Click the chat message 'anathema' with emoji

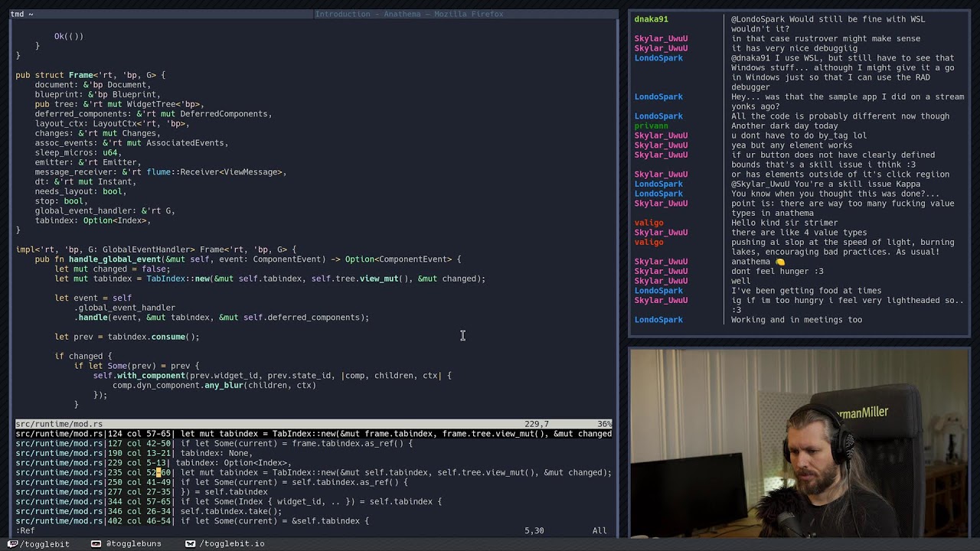pyautogui.click(x=758, y=262)
